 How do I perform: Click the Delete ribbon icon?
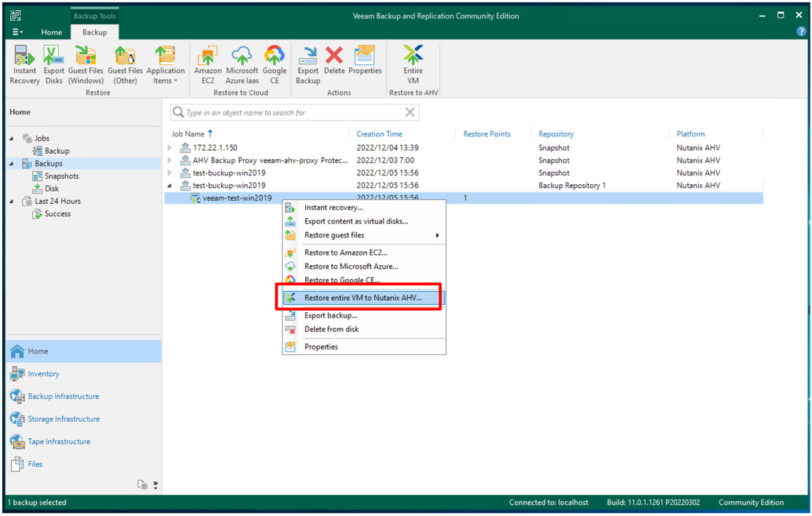[334, 60]
